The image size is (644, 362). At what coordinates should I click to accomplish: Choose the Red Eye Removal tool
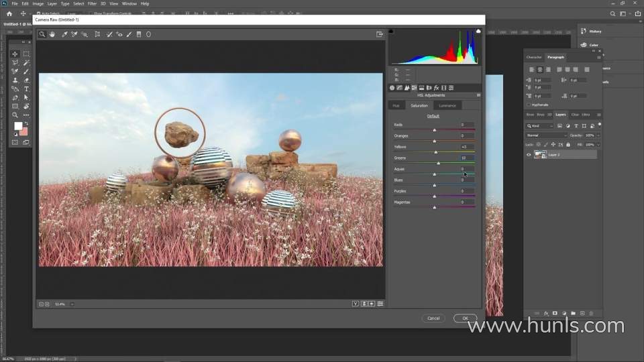[x=119, y=34]
